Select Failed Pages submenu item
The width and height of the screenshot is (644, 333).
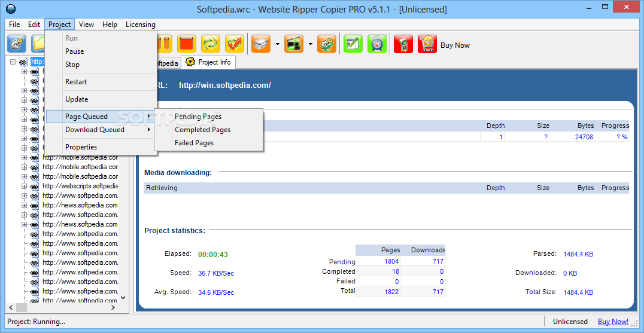pyautogui.click(x=209, y=143)
